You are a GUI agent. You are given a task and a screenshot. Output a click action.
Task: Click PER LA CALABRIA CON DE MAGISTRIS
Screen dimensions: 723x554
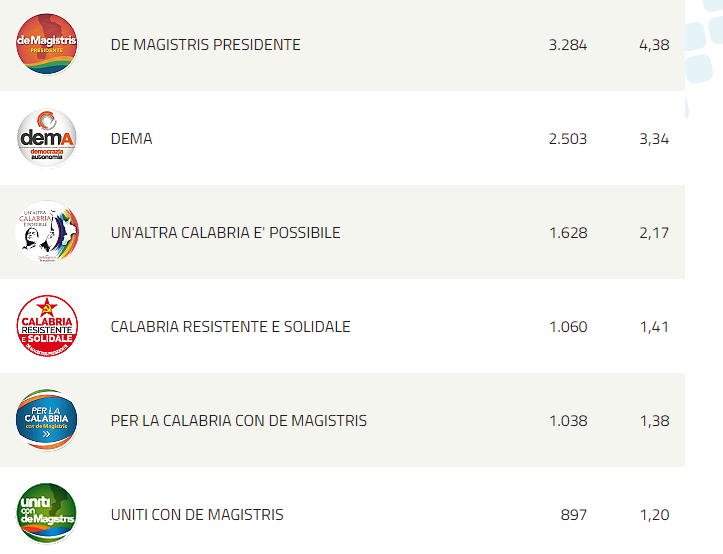(239, 421)
